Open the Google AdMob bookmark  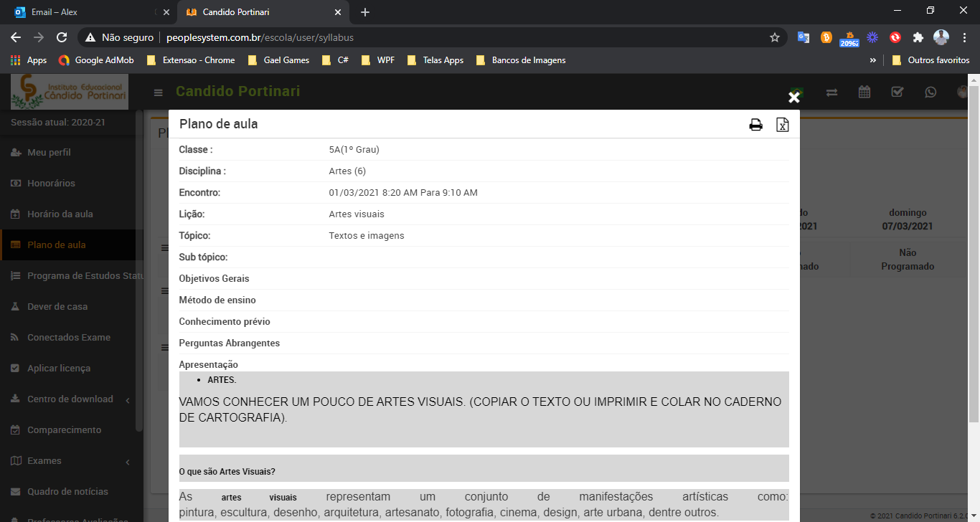pyautogui.click(x=96, y=60)
